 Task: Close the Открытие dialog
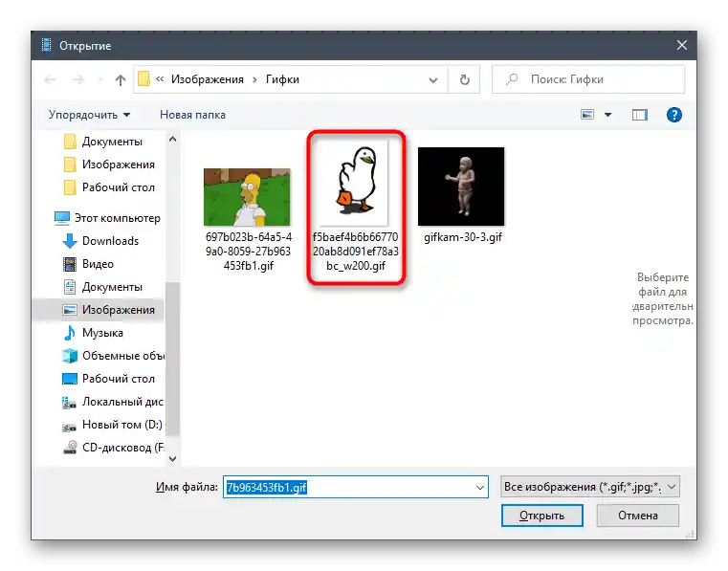[681, 45]
